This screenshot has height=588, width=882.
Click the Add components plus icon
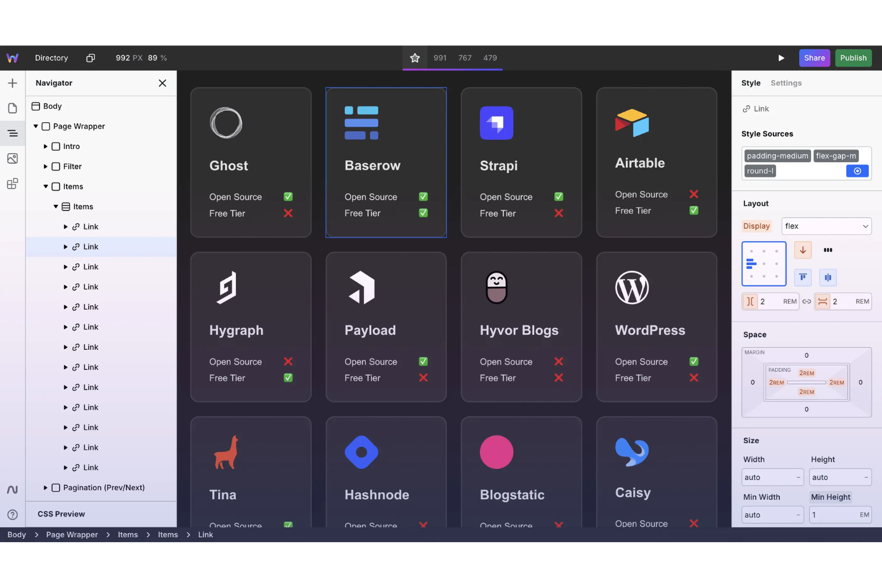click(13, 83)
